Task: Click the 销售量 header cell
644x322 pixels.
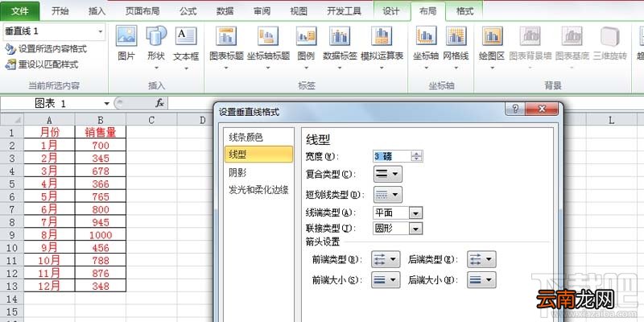Action: click(x=101, y=132)
